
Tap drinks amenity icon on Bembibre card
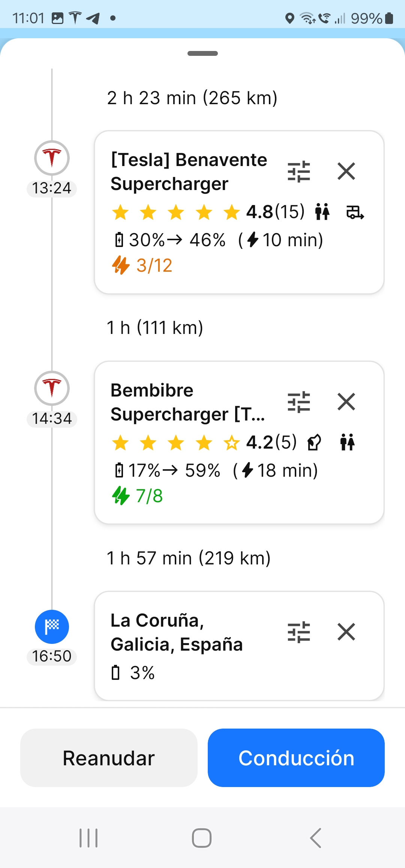[x=314, y=442]
